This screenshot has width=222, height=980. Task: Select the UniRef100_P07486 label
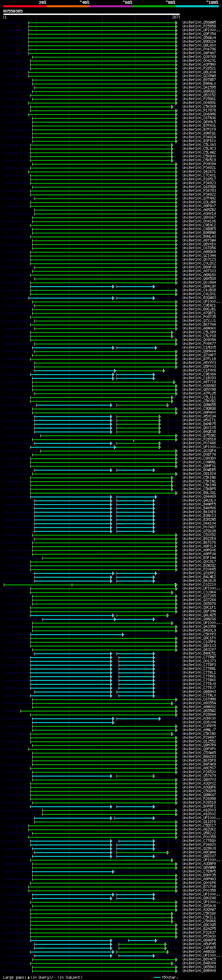[199, 443]
